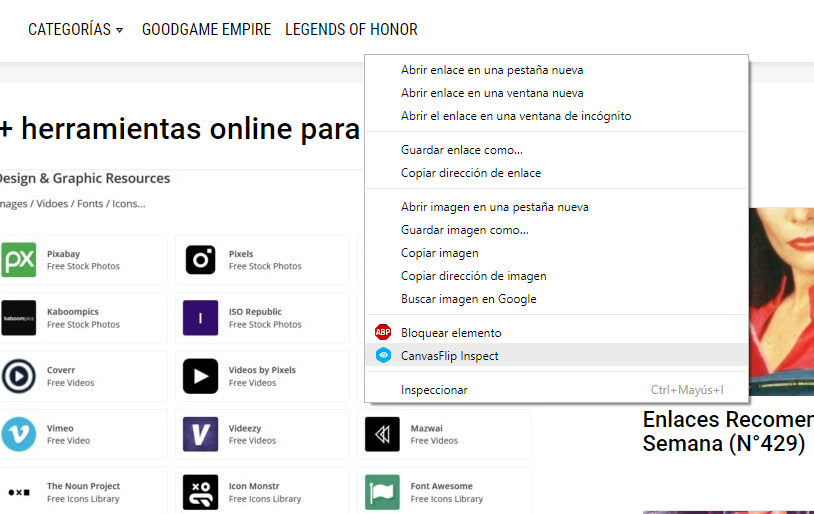Screen dimensions: 814x514
Task: Click the red ABP icon in context menu
Action: click(383, 332)
